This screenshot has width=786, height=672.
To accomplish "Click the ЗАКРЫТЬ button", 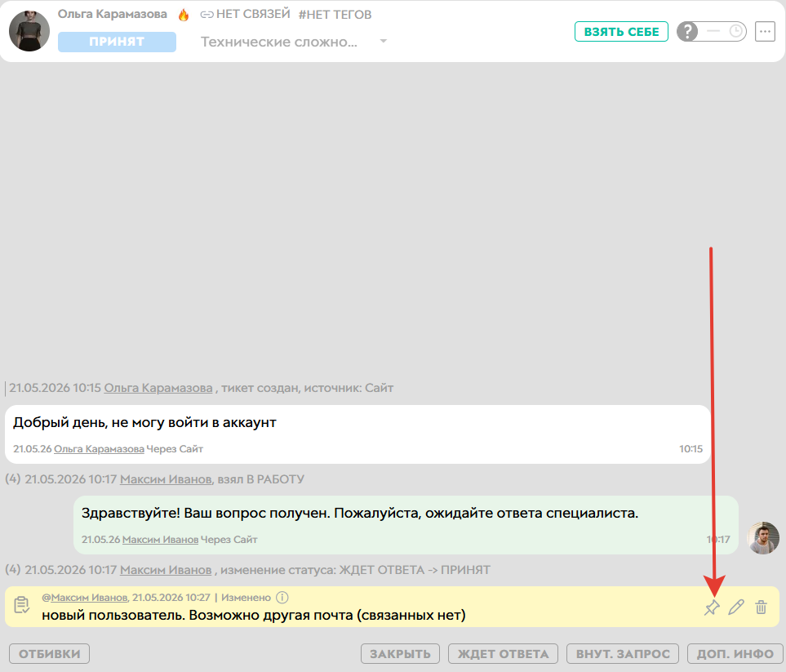I will 400,654.
